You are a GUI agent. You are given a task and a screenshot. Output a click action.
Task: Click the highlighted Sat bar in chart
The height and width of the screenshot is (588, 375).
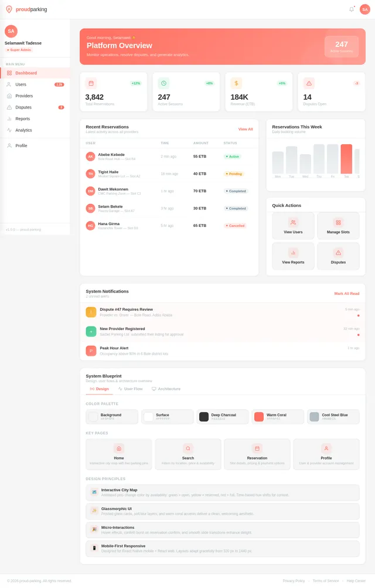(346, 159)
